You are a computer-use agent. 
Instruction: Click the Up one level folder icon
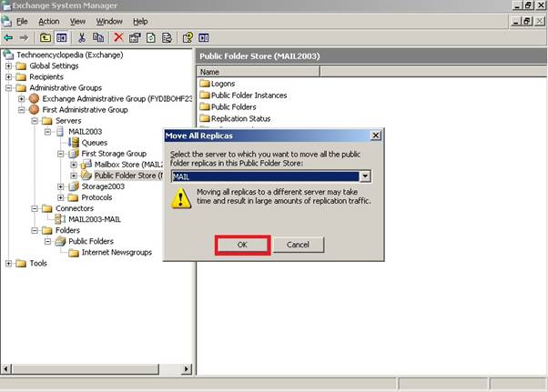pos(46,37)
